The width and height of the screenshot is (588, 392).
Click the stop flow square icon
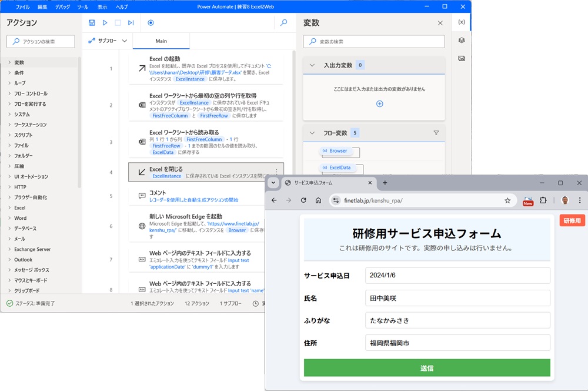[x=118, y=23]
